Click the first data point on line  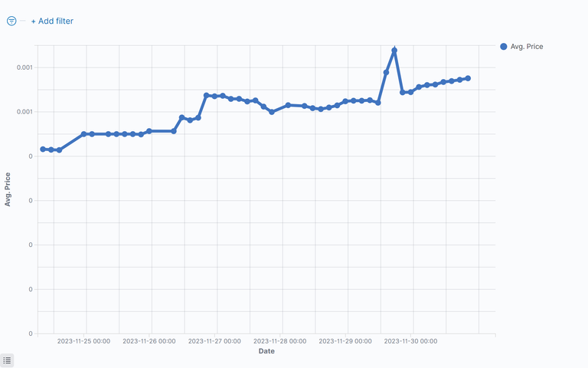43,149
